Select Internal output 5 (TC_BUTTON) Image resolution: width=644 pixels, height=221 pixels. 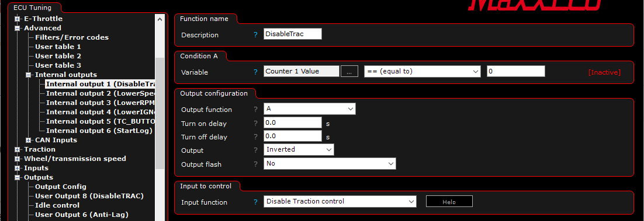pos(100,121)
